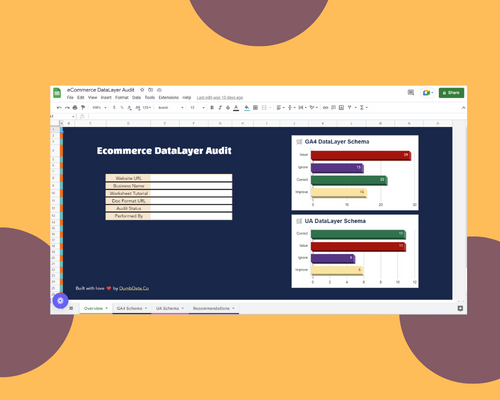Open the fill color picker
The width and height of the screenshot is (500, 400).
click(x=247, y=107)
